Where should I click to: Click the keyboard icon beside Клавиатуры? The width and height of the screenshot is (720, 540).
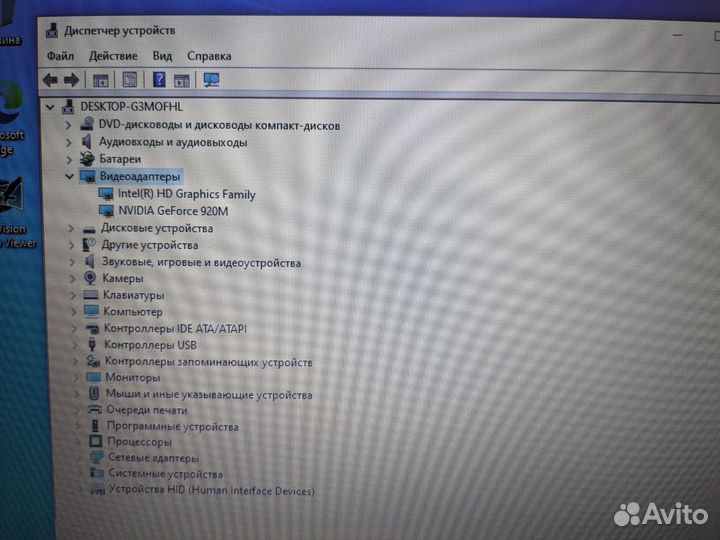coord(91,295)
